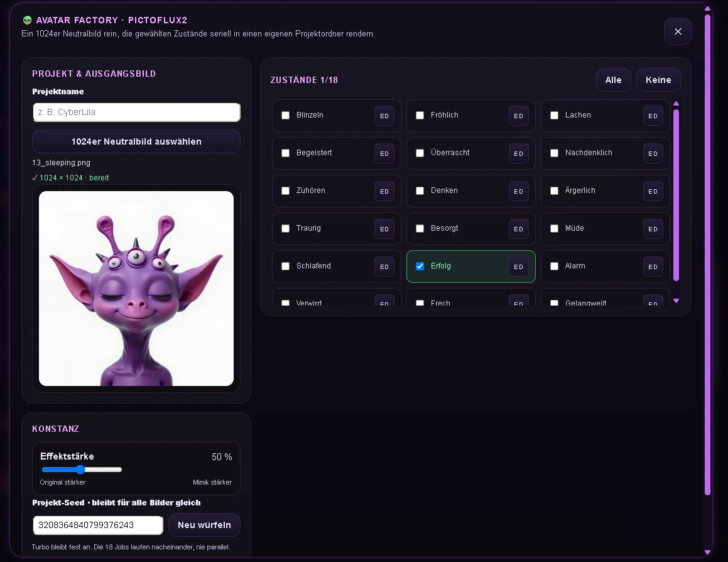The image size is (728, 562).
Task: Adjust the Effektstärke slider handle
Action: pyautogui.click(x=80, y=470)
